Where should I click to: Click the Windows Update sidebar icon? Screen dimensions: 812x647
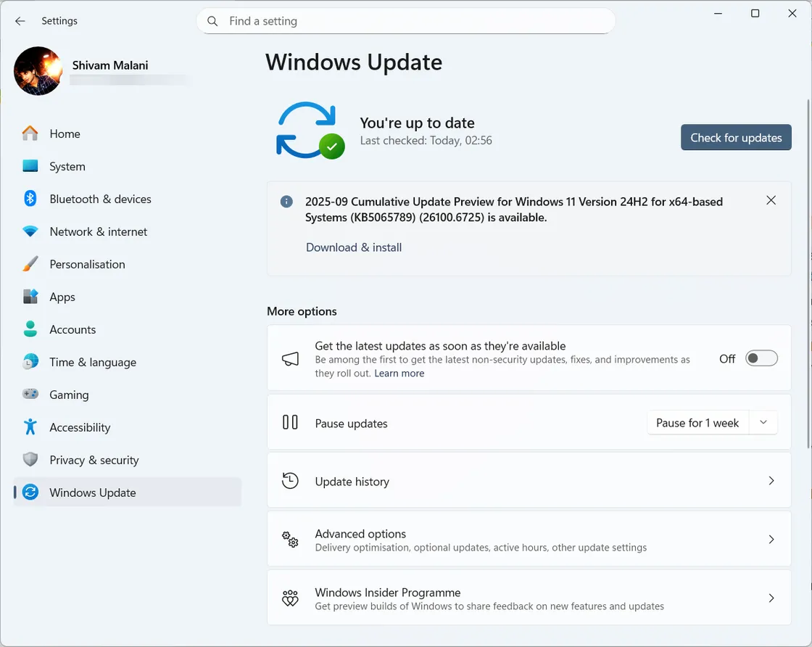[30, 493]
